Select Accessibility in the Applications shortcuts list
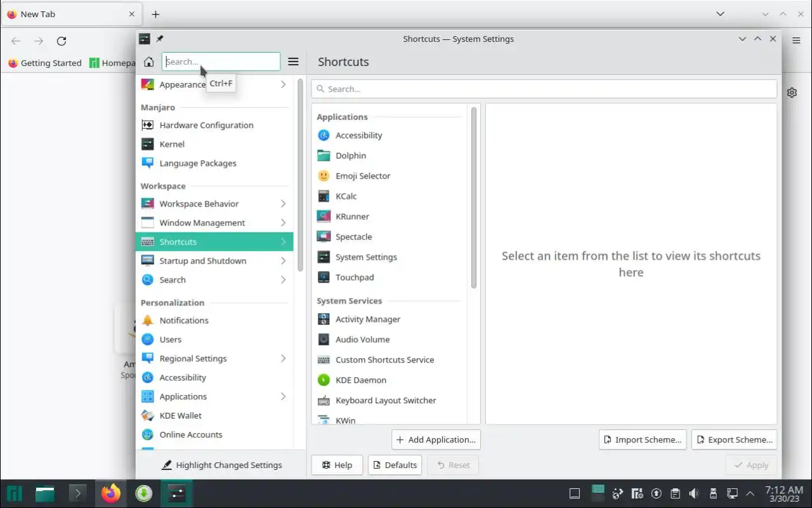The width and height of the screenshot is (812, 508). point(391,135)
